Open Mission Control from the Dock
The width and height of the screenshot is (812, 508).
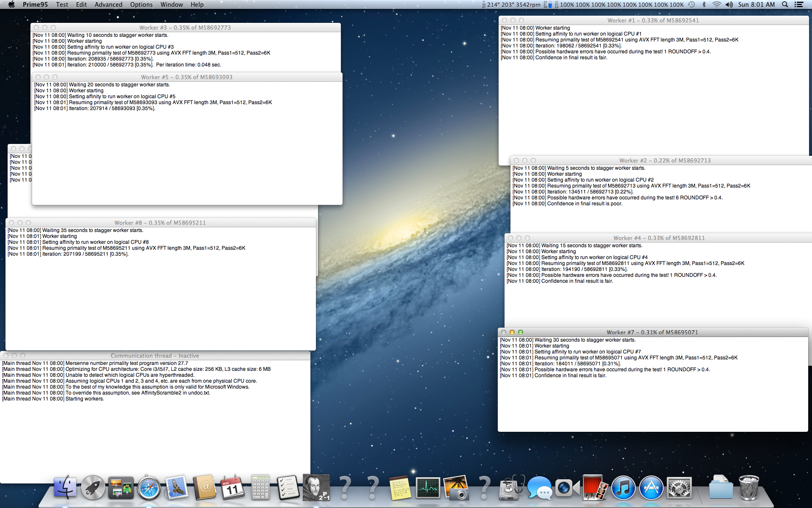[121, 488]
